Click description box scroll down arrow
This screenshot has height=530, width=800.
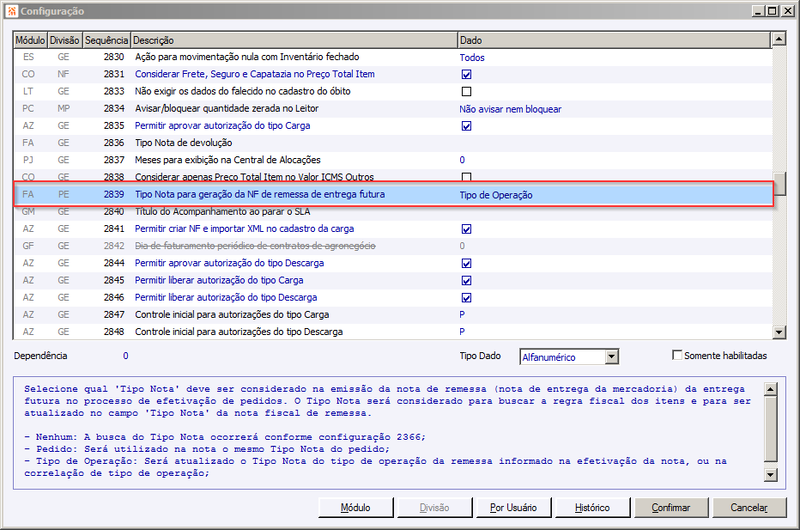pos(770,475)
